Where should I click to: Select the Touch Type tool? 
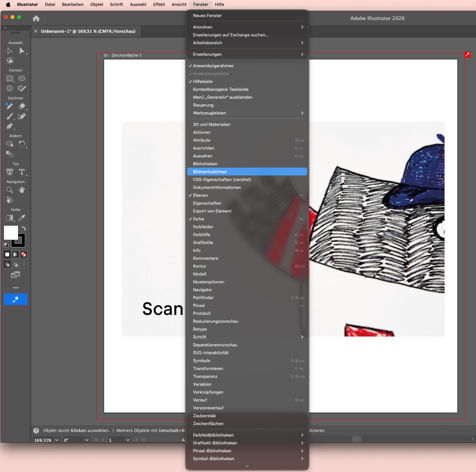10,172
